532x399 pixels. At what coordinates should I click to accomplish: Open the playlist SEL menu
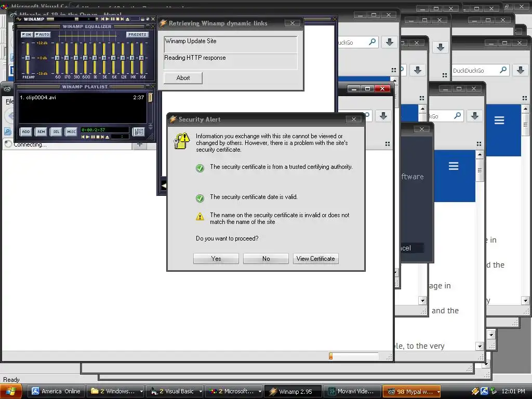click(56, 131)
